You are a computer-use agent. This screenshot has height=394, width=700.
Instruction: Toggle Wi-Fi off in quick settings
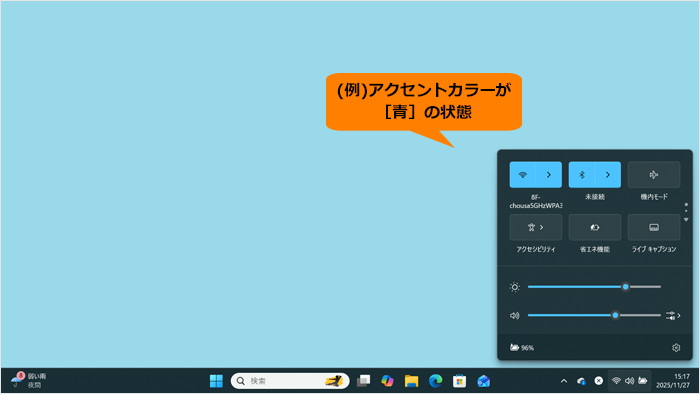click(522, 175)
